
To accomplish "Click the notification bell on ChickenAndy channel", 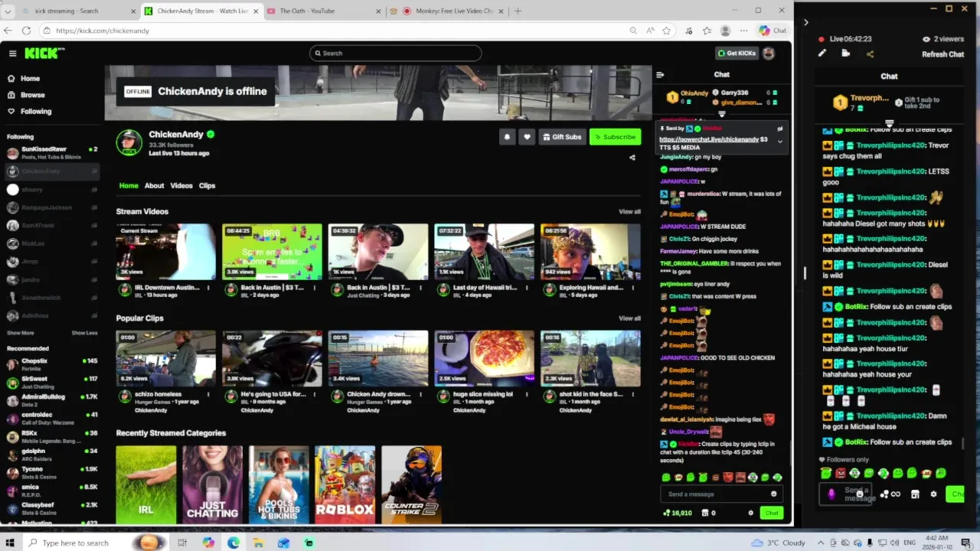I will (507, 137).
